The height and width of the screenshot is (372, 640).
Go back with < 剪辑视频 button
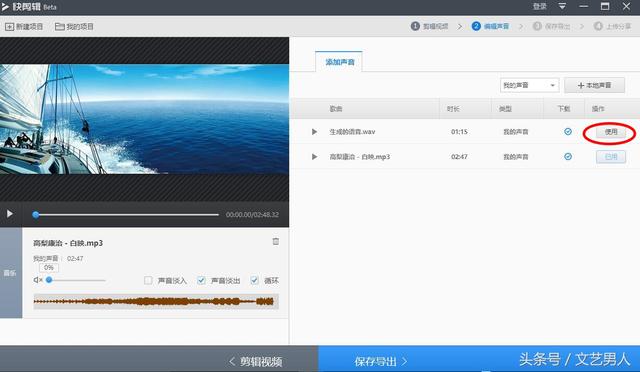[x=255, y=361]
